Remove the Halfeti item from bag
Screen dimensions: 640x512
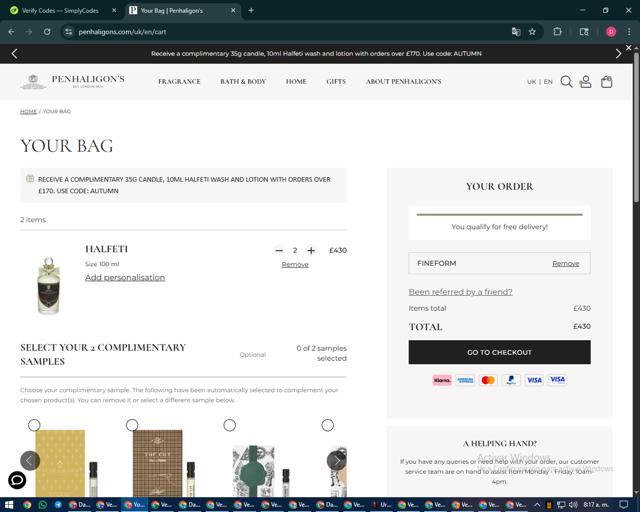pyautogui.click(x=295, y=265)
